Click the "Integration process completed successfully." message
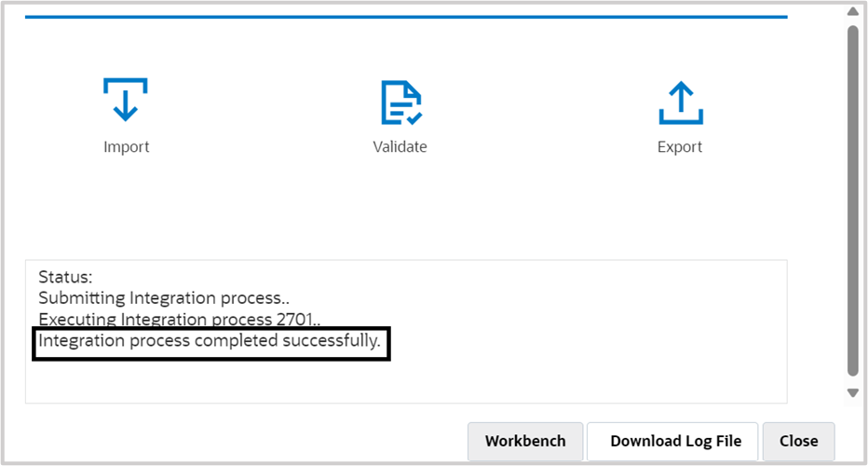The width and height of the screenshot is (868, 466). pyautogui.click(x=210, y=341)
